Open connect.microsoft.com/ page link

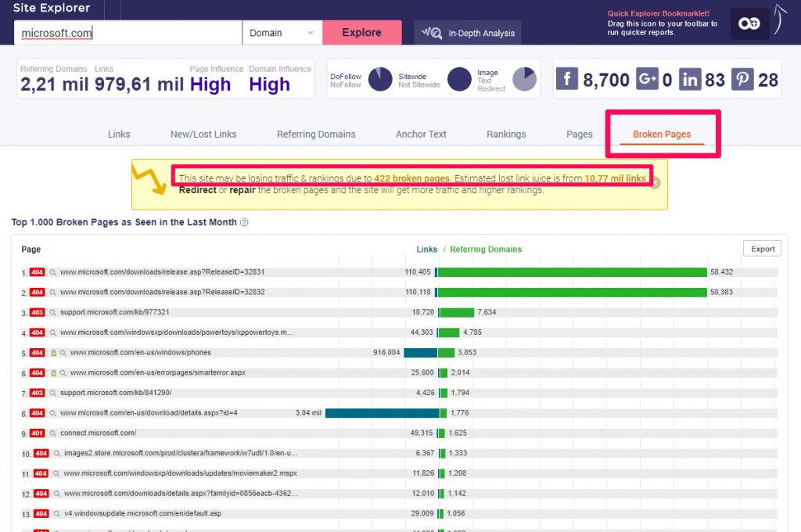click(98, 433)
